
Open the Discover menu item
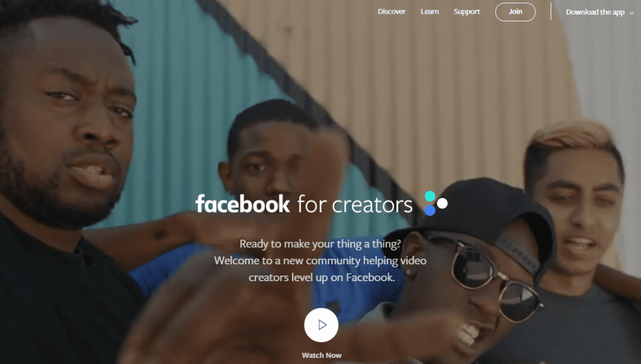[392, 11]
